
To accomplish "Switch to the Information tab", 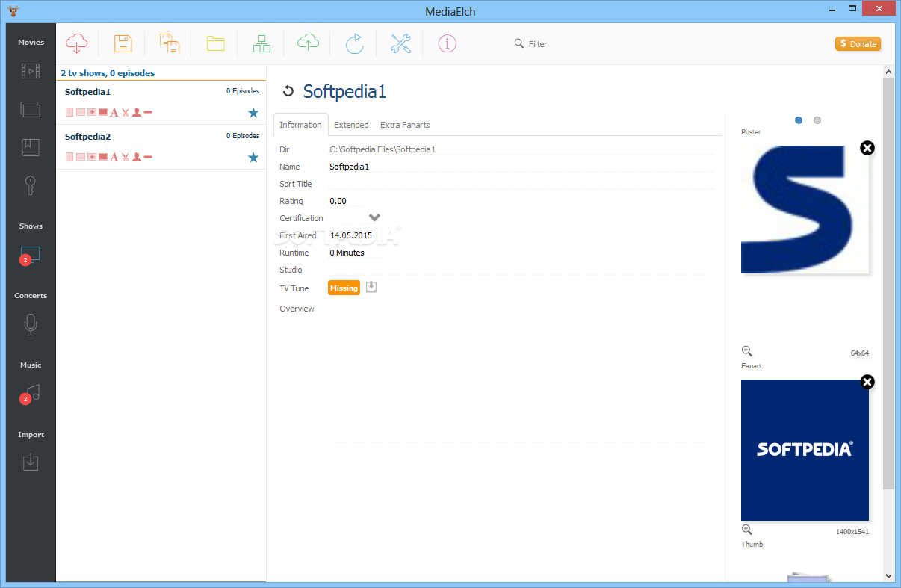I will [300, 125].
